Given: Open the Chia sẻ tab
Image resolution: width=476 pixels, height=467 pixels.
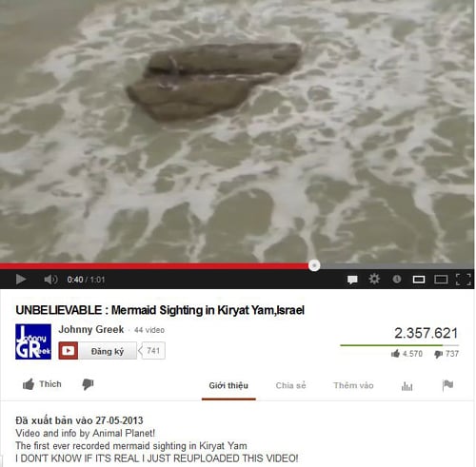Looking at the screenshot, I should (290, 385).
